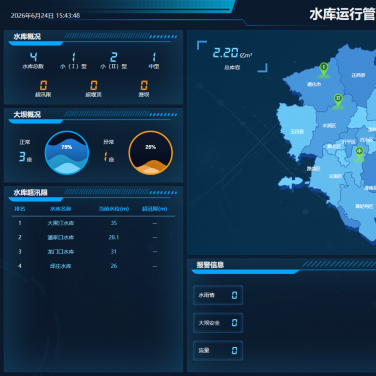Image resolution: width=376 pixels, height=376 pixels.
Task: Click the 超汛限(m) column header
Action: pos(155,209)
